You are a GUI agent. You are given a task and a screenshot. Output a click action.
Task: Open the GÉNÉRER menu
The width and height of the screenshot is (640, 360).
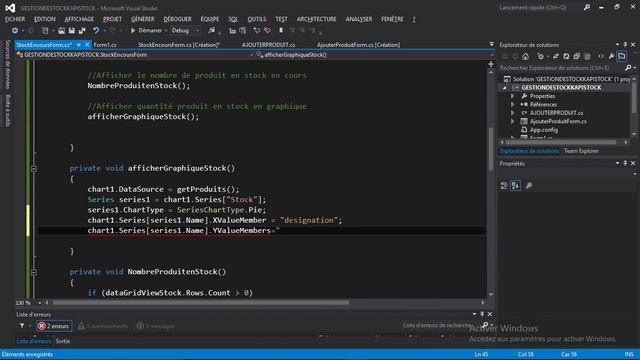[x=143, y=19]
